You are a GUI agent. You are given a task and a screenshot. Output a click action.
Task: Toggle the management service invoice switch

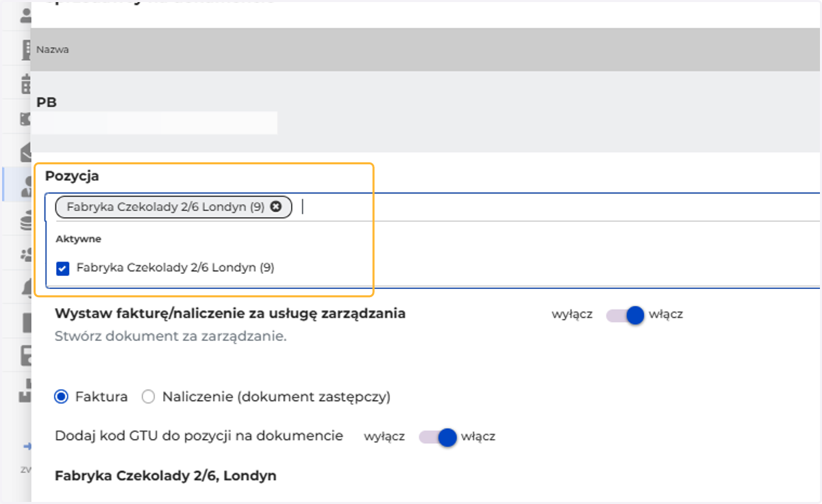tap(626, 315)
